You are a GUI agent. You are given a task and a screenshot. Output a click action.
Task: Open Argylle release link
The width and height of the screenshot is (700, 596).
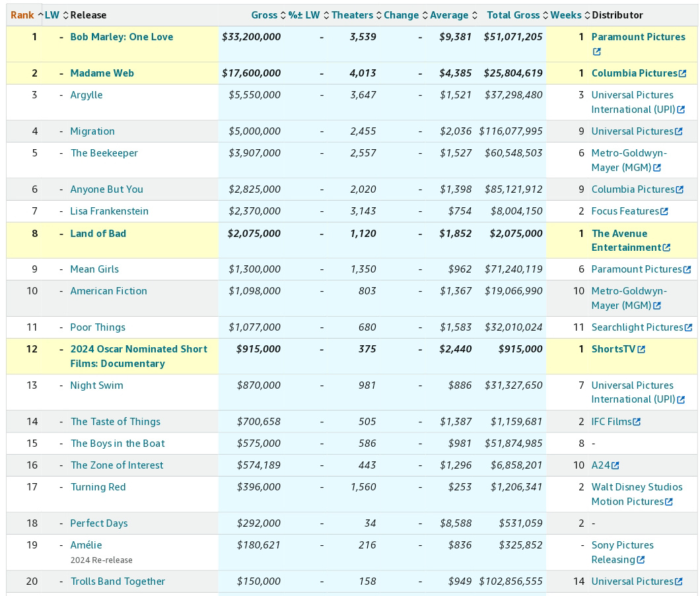click(x=86, y=95)
